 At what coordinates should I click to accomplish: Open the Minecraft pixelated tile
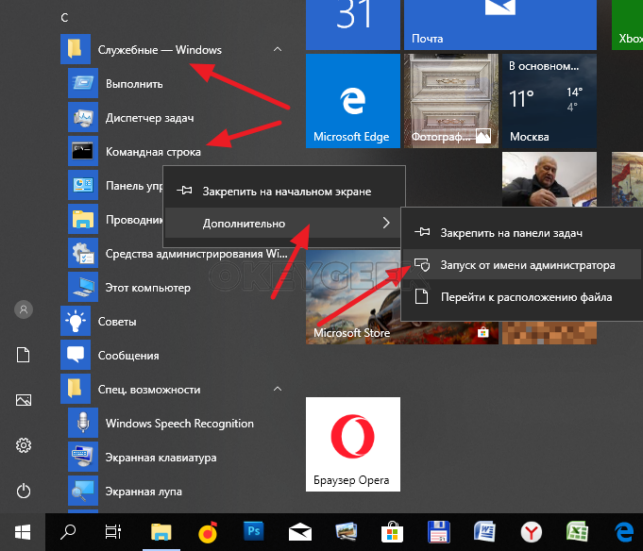point(549,333)
